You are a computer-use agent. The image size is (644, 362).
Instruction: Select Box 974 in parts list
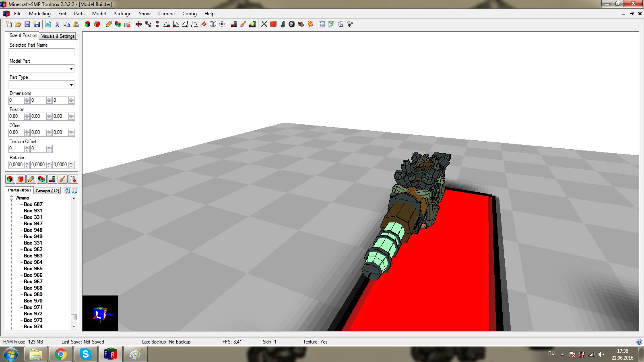[x=33, y=327]
